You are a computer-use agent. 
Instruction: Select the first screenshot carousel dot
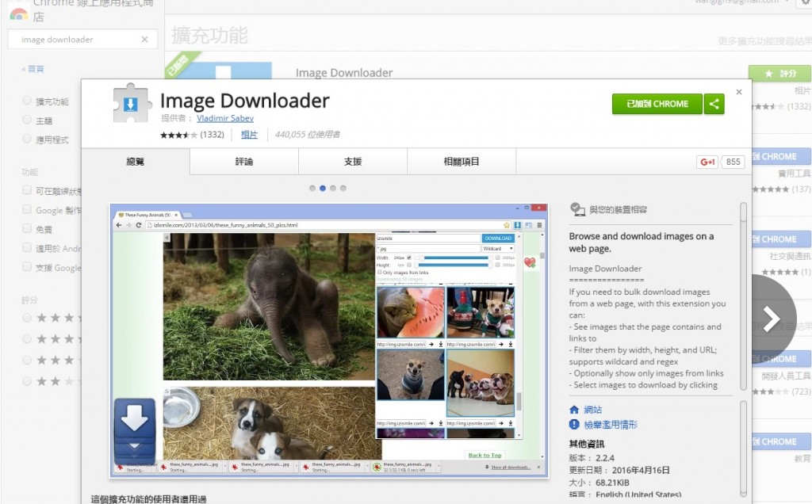click(x=312, y=189)
